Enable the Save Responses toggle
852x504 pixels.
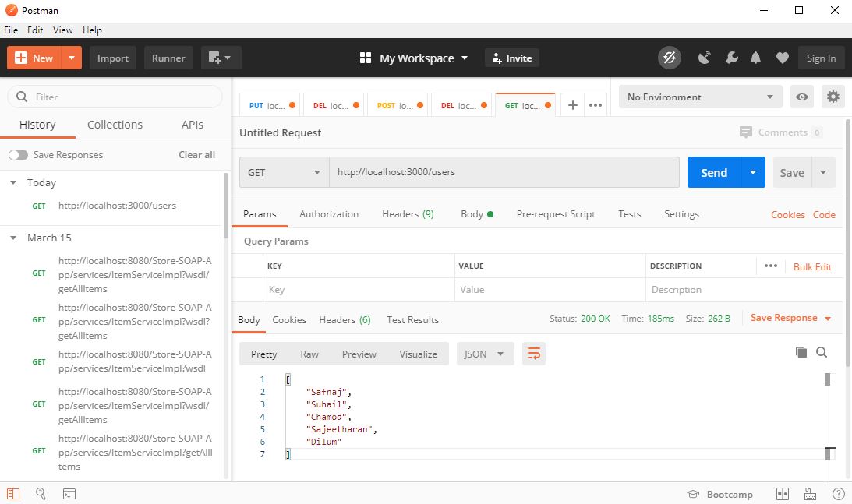(x=19, y=154)
